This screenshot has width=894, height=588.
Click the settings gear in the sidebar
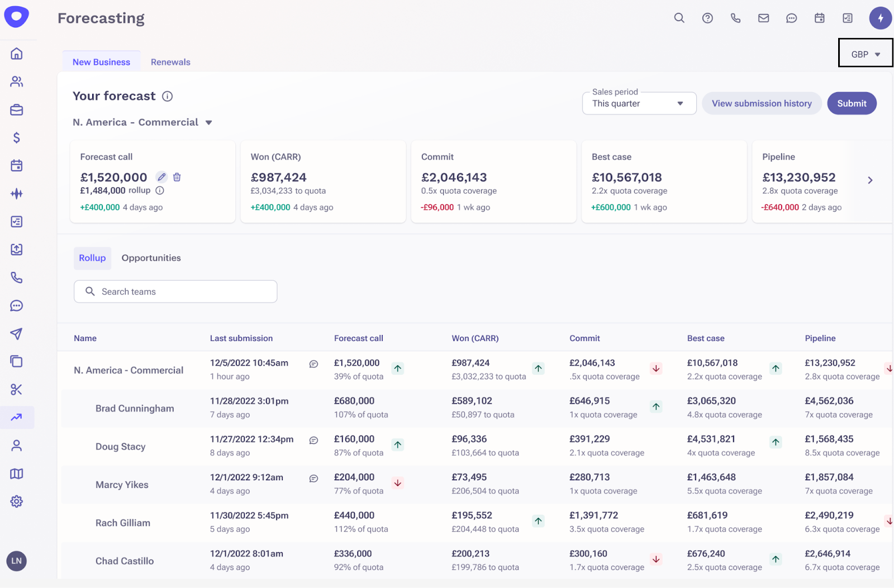click(17, 501)
